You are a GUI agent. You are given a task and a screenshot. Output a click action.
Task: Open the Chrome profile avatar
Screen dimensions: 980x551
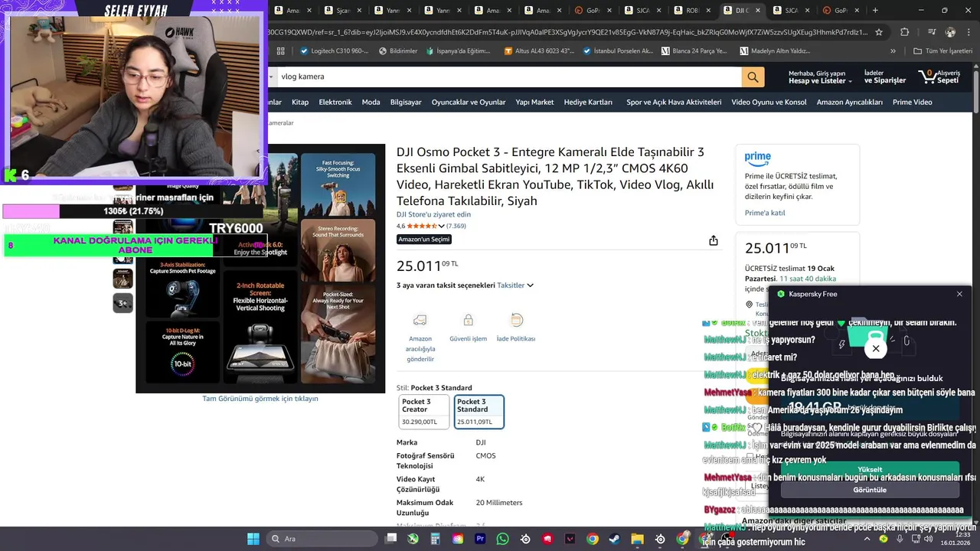(950, 32)
